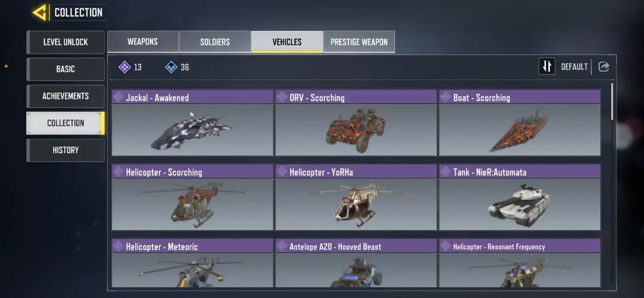Click rarity icon beside Tank - NieR:Automata
The height and width of the screenshot is (298, 644).
pos(445,172)
